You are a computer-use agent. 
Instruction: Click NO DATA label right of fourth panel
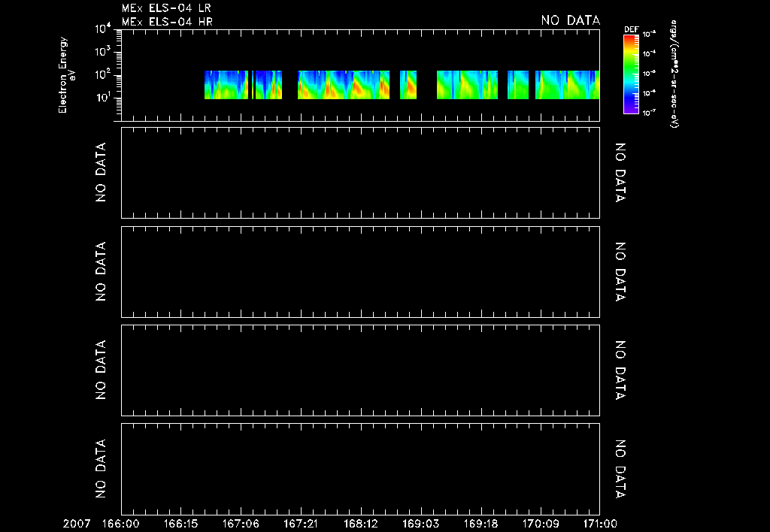click(x=620, y=370)
